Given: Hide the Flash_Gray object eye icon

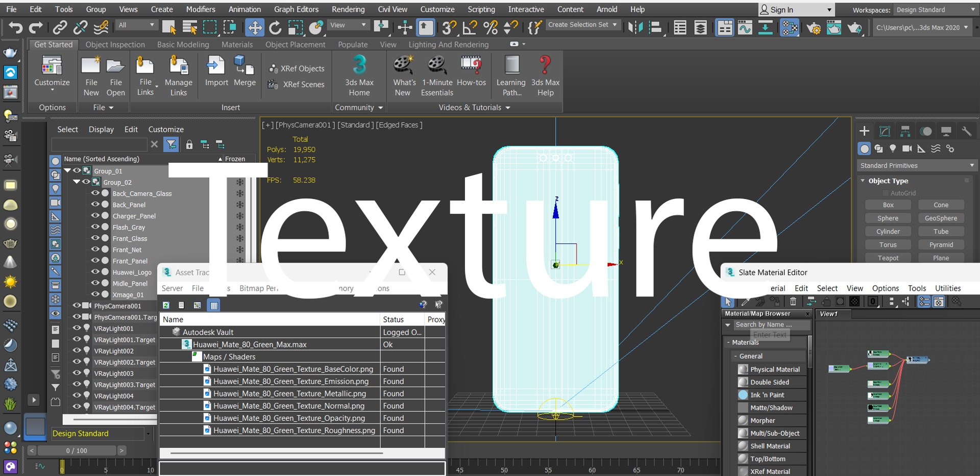Looking at the screenshot, I should click(x=95, y=227).
